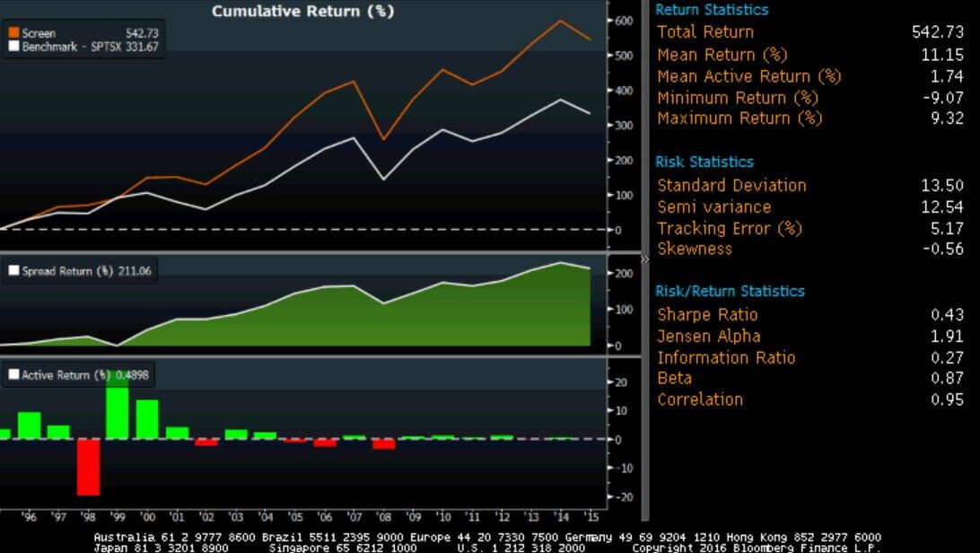Click the green 2000 active return bar
Image resolution: width=980 pixels, height=553 pixels.
point(147,419)
